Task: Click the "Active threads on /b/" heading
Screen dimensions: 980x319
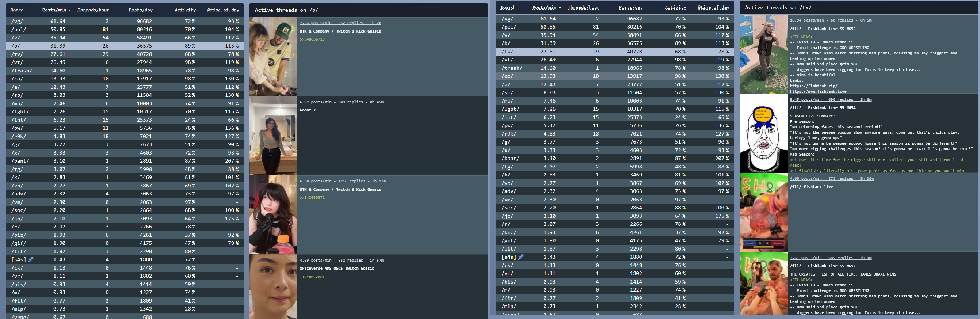Action: coord(286,10)
